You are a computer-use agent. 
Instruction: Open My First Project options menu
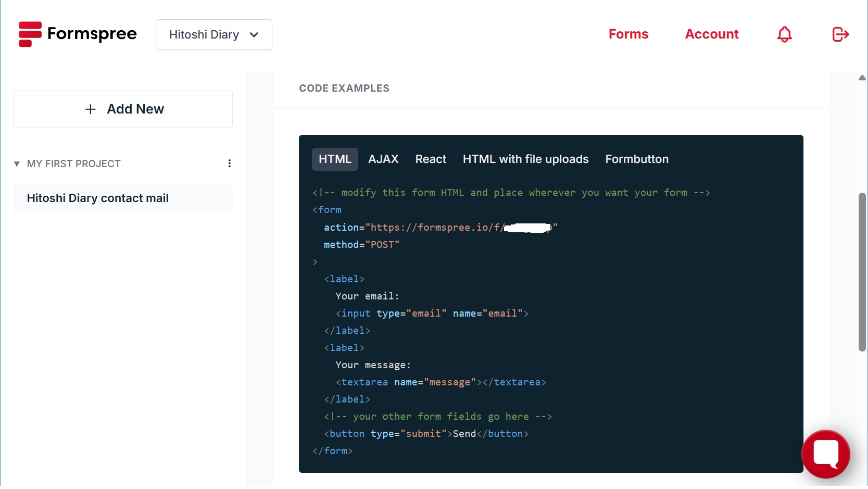coord(229,164)
